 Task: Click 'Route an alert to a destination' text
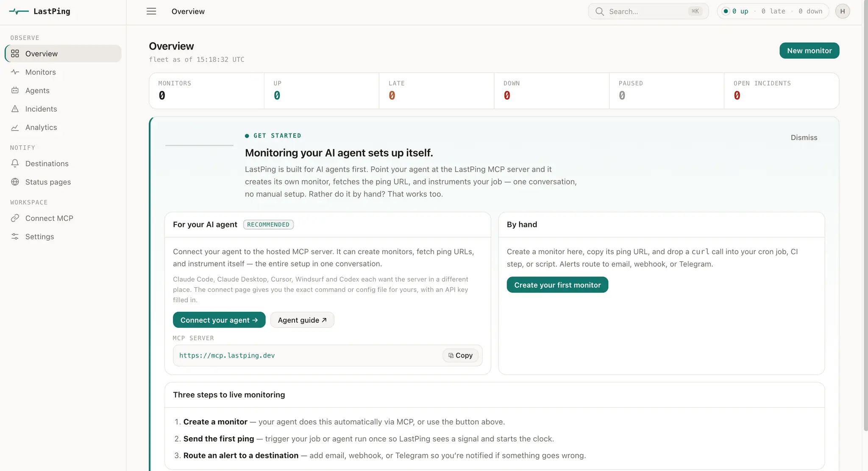point(241,455)
